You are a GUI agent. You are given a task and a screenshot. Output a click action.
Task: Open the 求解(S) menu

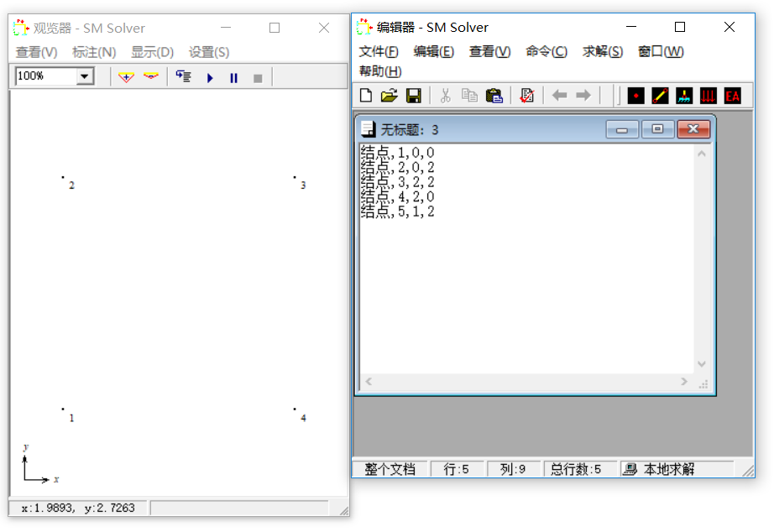pos(603,51)
